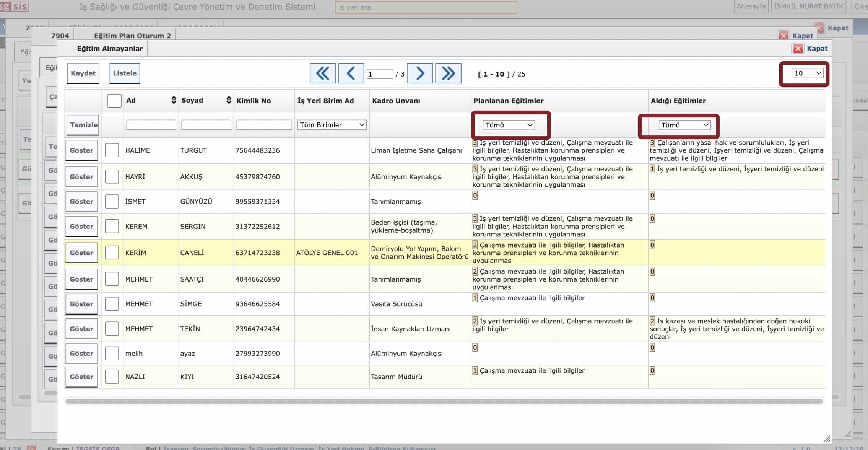Viewport: 868px width, 450px height.
Task: Switch to Eğitim Plan Oturum 2 tab
Action: [132, 36]
